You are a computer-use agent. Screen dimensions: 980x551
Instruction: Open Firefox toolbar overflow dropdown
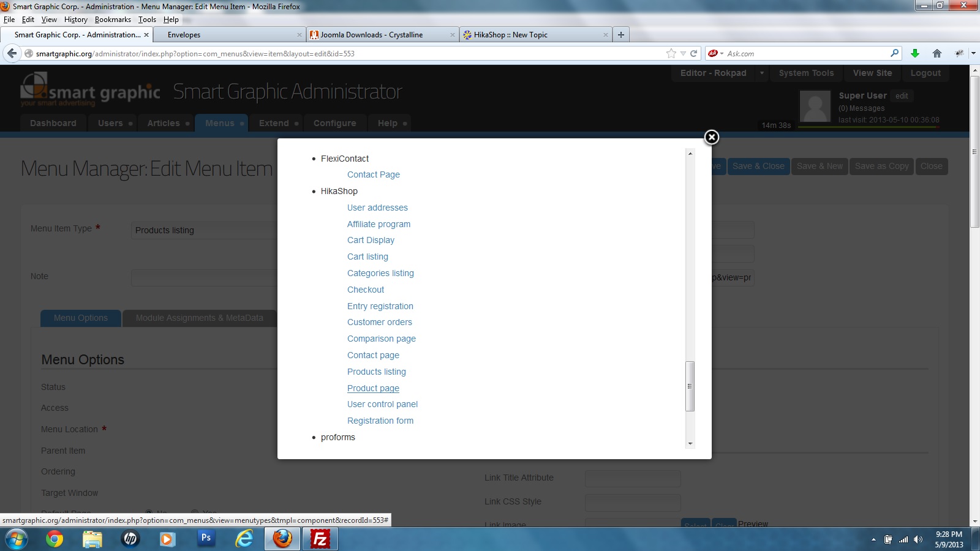click(973, 53)
